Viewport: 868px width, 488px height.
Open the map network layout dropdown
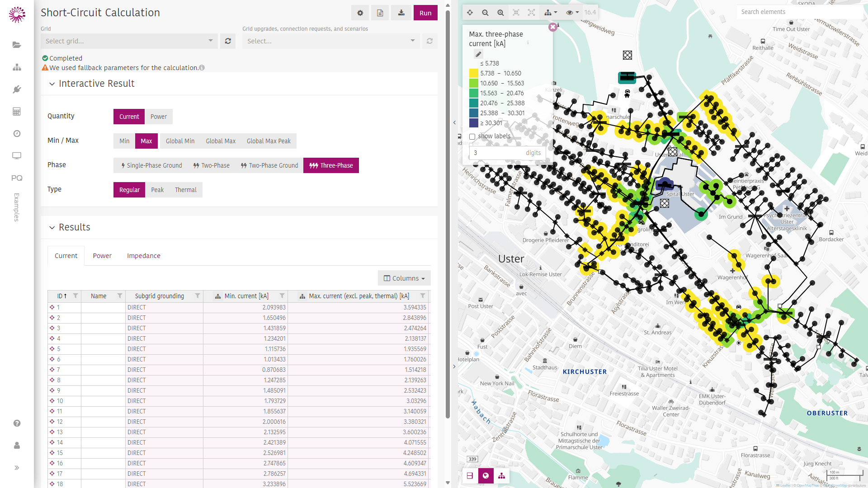550,13
